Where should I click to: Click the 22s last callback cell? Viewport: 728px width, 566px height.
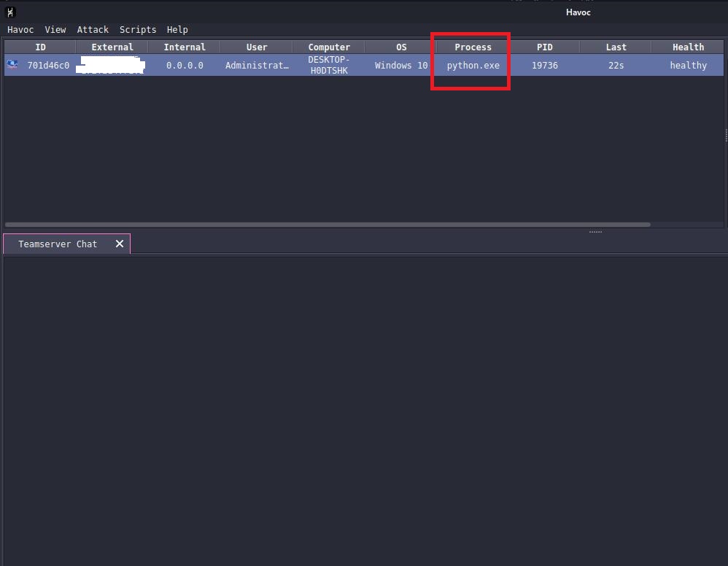[616, 66]
